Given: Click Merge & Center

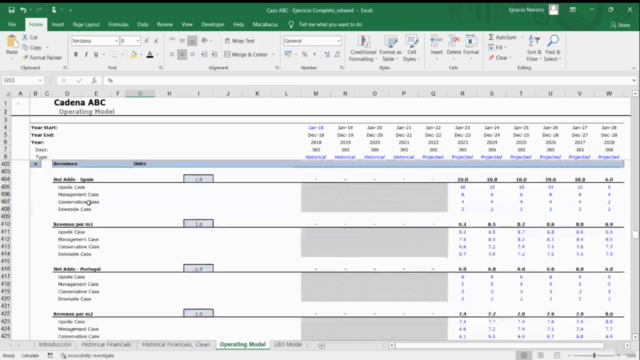Looking at the screenshot, I should click(x=246, y=54).
